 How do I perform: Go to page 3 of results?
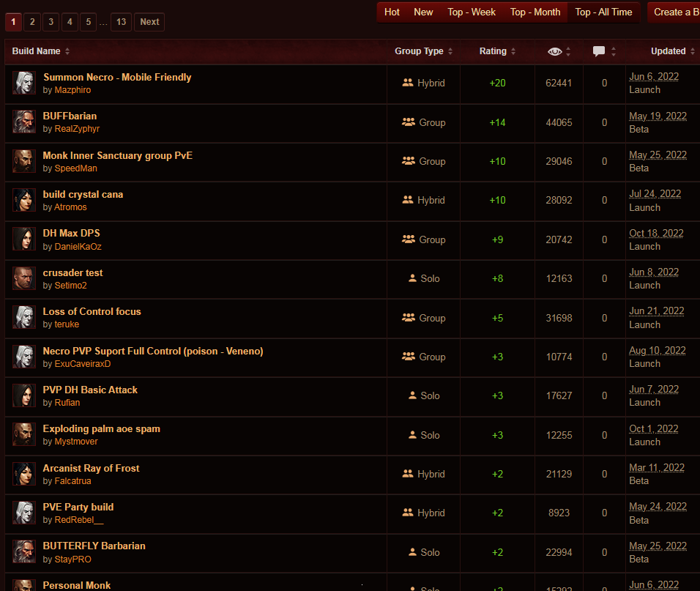pos(51,22)
